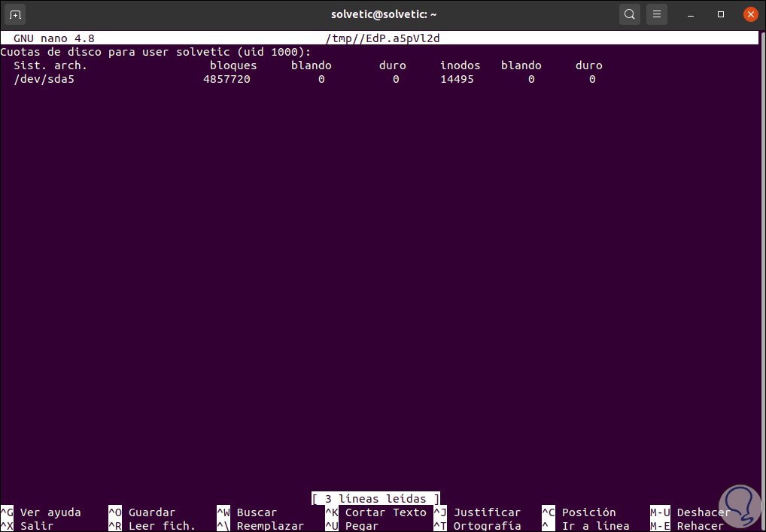
Task: Click the /dev/sda5 filesystem entry
Action: coord(44,79)
